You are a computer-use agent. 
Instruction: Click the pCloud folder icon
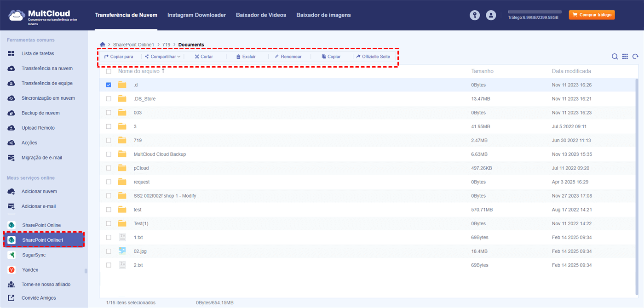(x=122, y=168)
